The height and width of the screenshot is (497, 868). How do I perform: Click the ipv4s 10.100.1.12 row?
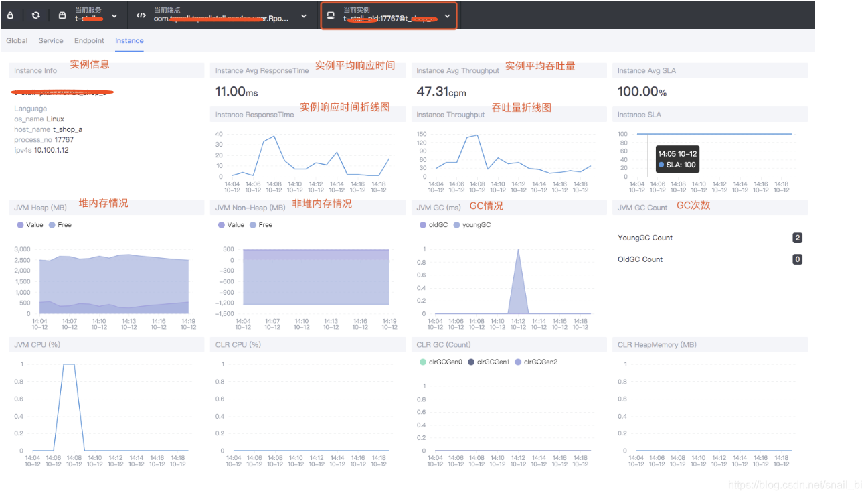(41, 150)
